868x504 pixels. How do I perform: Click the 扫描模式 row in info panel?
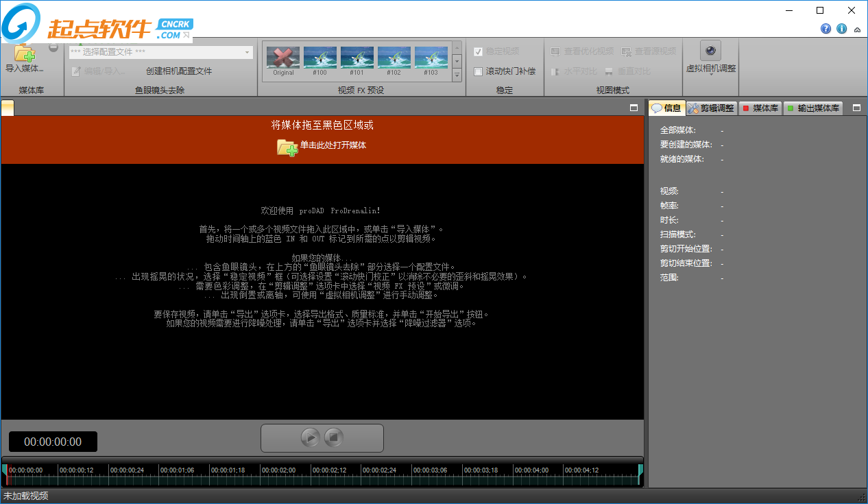point(692,235)
